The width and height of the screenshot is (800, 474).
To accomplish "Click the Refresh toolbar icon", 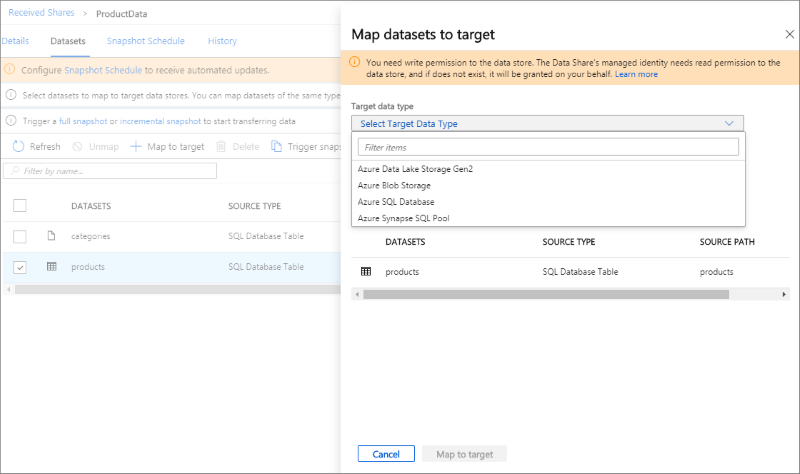I will pyautogui.click(x=18, y=146).
